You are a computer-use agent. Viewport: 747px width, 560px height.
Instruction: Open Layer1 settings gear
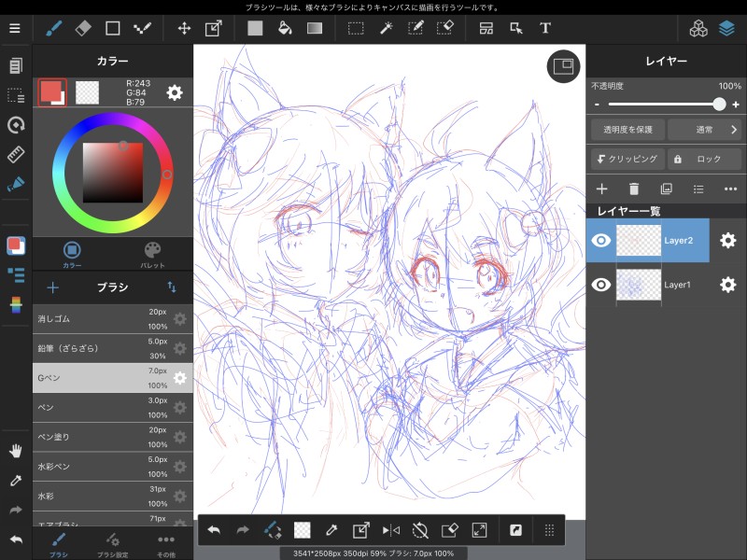click(727, 285)
